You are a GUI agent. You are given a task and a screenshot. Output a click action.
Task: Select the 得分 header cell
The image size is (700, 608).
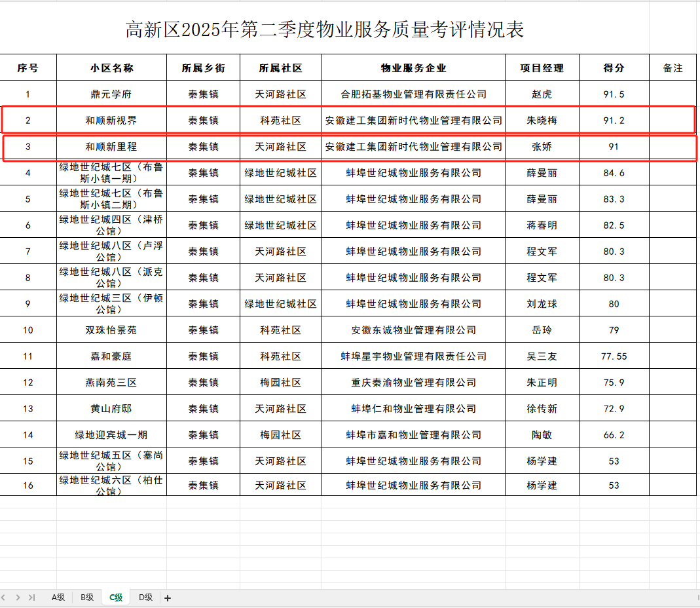click(x=614, y=67)
